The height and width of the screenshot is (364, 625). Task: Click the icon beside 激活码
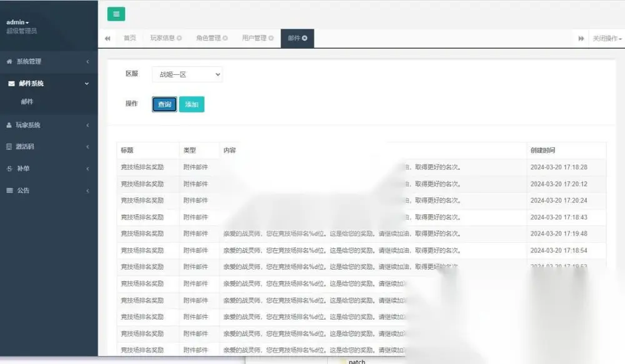(x=9, y=147)
